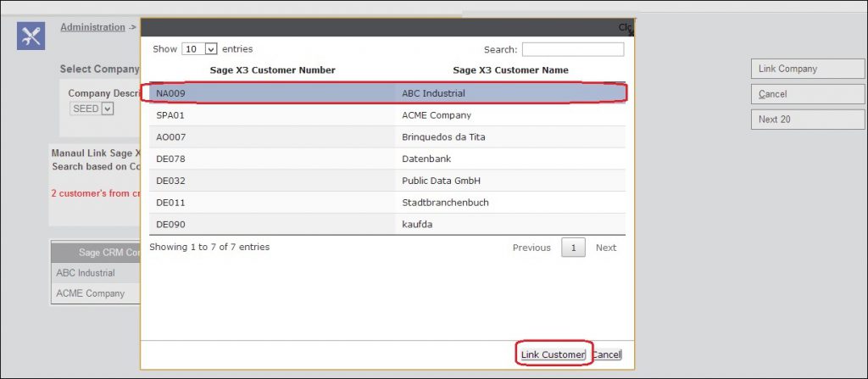Open the SEED company dropdown
The width and height of the screenshot is (868, 379).
tap(92, 109)
